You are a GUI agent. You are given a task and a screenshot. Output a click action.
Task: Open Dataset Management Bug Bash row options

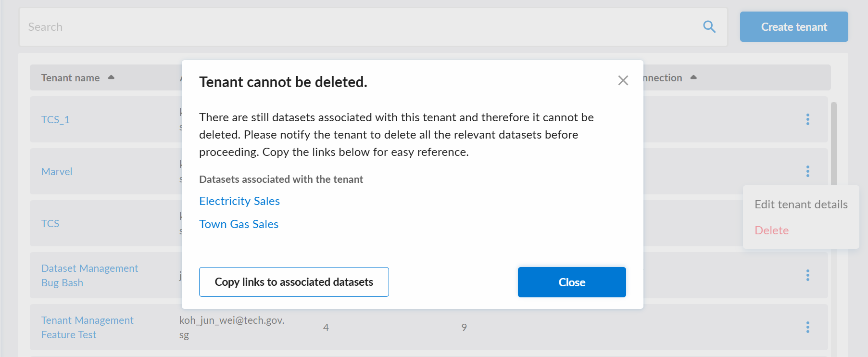(808, 275)
